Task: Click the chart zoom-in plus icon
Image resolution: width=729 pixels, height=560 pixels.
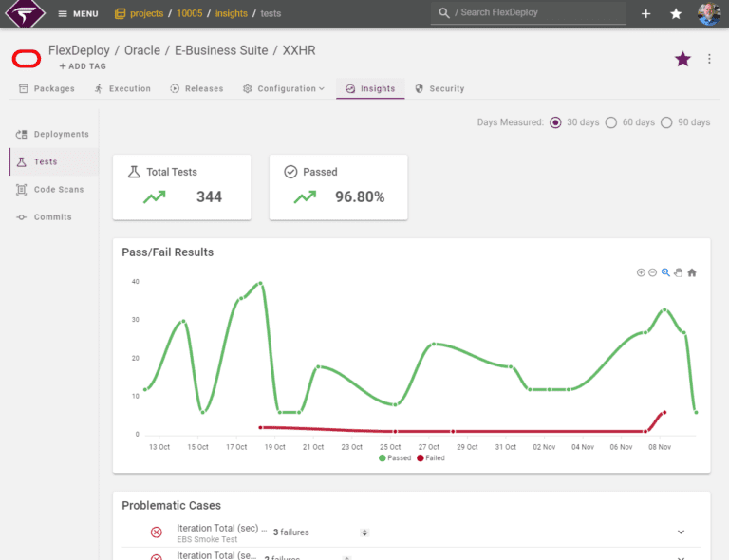Action: click(641, 272)
